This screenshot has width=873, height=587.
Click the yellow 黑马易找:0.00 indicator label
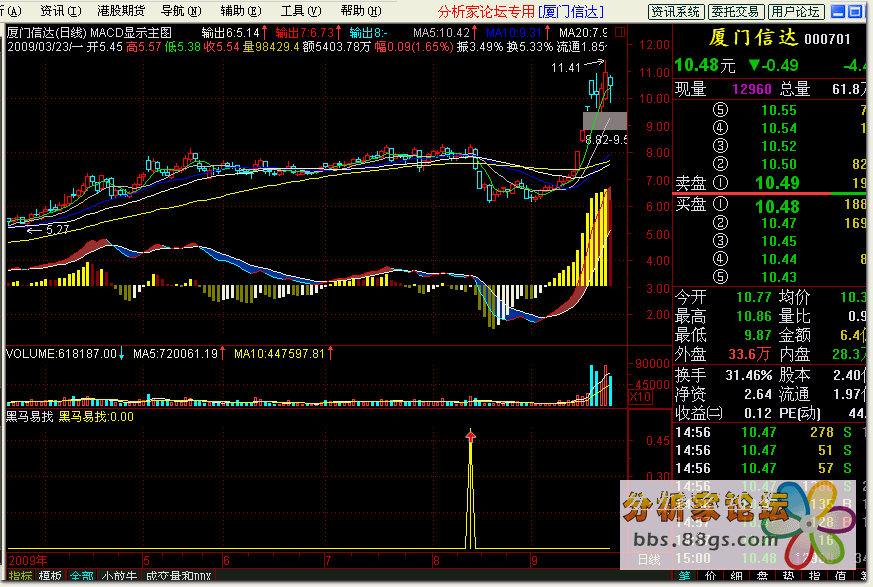[x=96, y=417]
